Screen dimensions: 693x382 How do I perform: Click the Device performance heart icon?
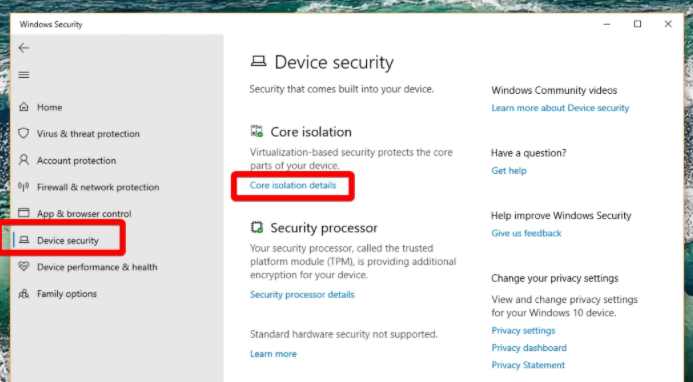coord(24,267)
